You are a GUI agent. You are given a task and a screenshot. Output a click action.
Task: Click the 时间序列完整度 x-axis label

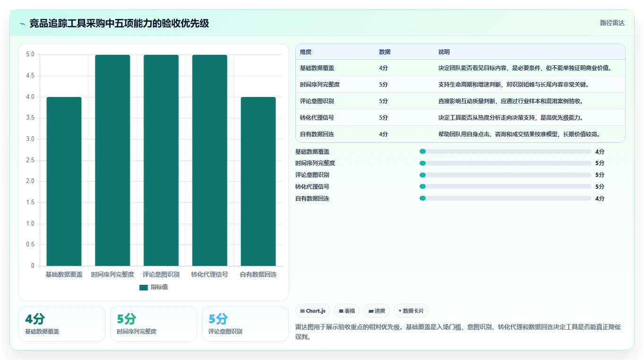pos(112,274)
